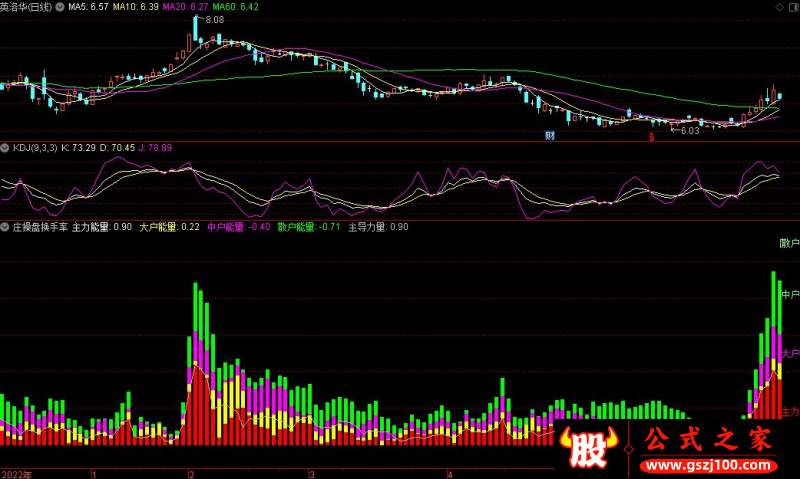The height and width of the screenshot is (479, 800).
Task: Click the diamond icon at top right
Action: coord(779,7)
